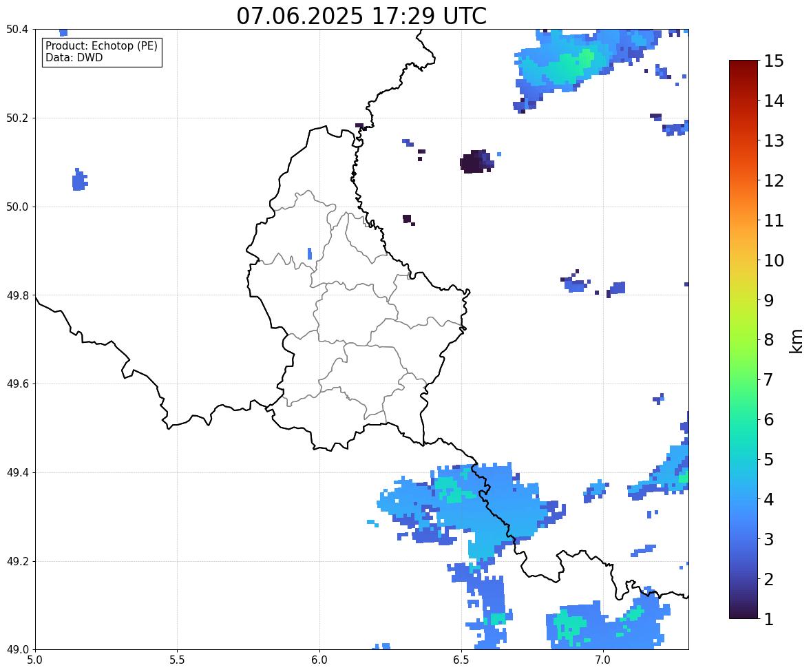Click the dark purple echo blob near 50.1 latitude
The image size is (811, 672).
[476, 161]
